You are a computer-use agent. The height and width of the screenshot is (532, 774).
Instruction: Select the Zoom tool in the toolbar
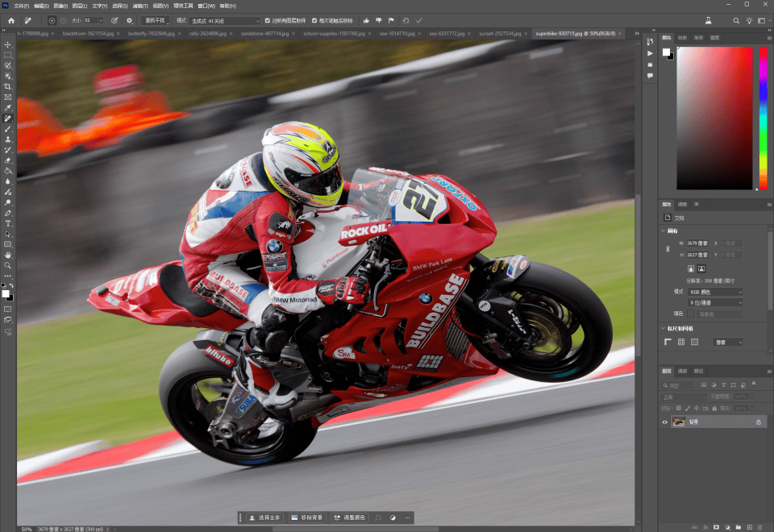point(8,265)
